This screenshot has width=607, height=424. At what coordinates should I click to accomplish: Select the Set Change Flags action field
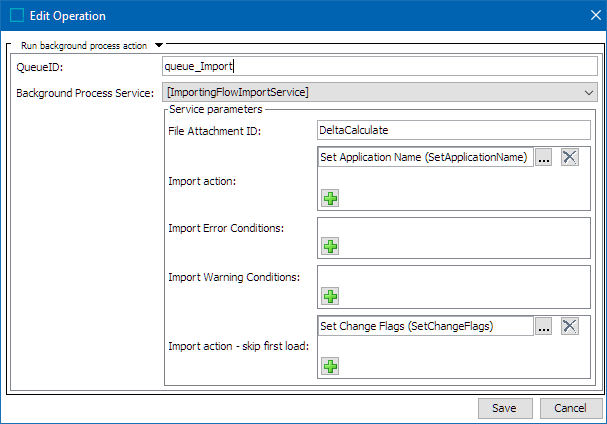click(425, 326)
